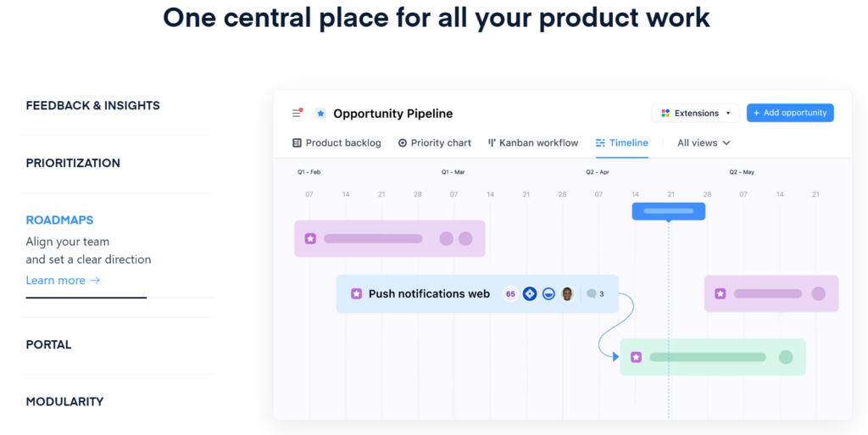The image size is (868, 435).
Task: Expand the MODULARITY section
Action: click(64, 402)
